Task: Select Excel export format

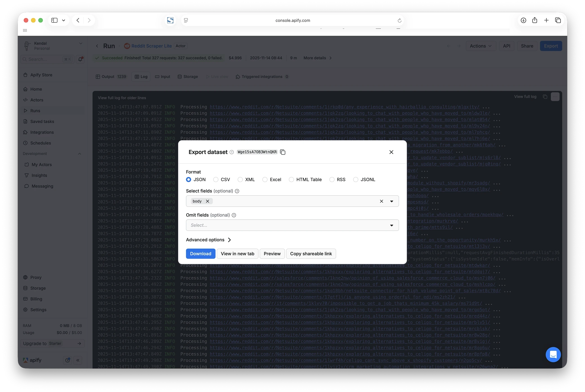Action: 265,180
